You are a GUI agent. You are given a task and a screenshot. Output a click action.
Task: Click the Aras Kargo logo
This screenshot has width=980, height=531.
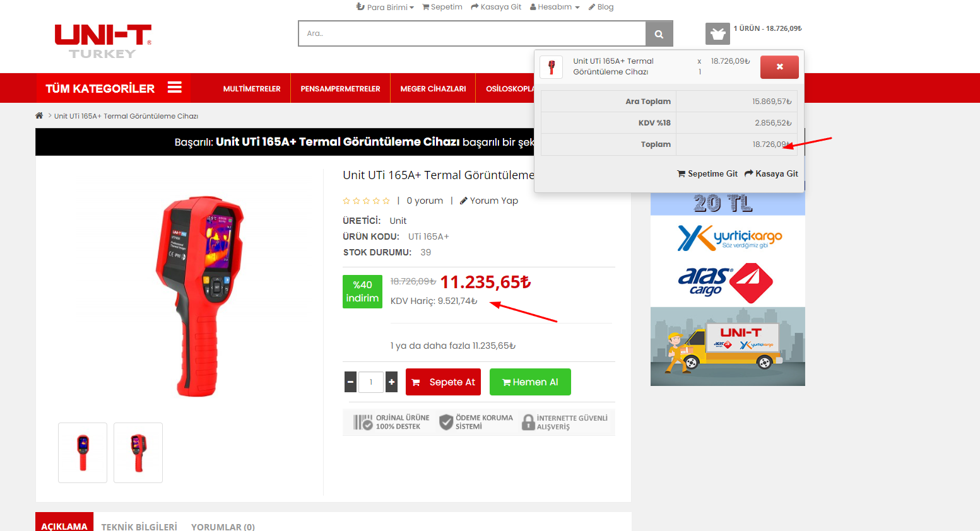[x=726, y=283]
